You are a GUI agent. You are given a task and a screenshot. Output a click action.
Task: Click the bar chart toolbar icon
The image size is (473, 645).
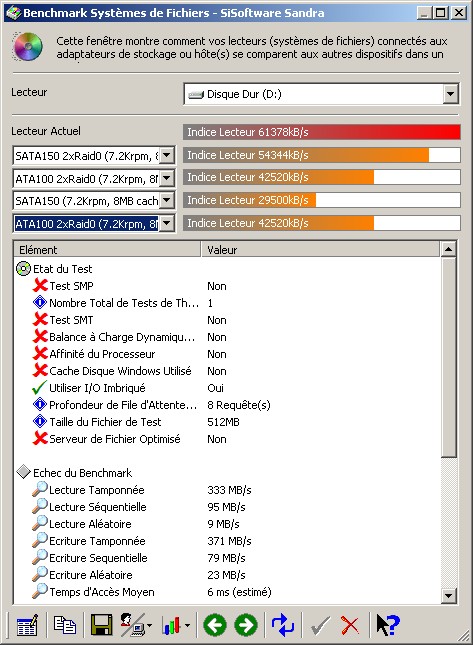click(172, 625)
